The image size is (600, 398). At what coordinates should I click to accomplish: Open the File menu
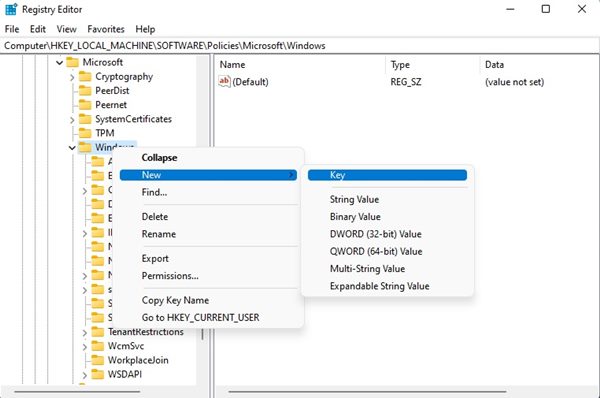(12, 29)
